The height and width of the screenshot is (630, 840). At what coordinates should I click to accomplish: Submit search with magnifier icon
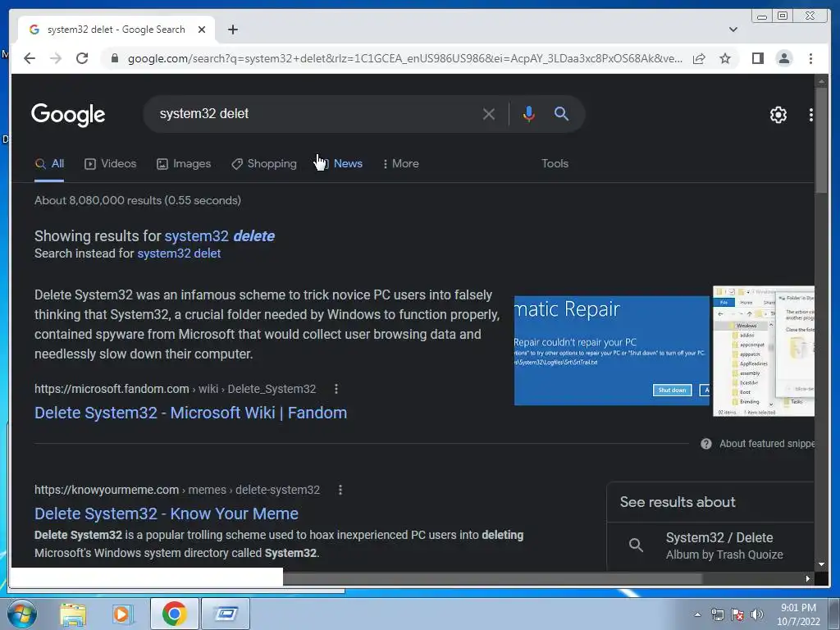pos(561,113)
